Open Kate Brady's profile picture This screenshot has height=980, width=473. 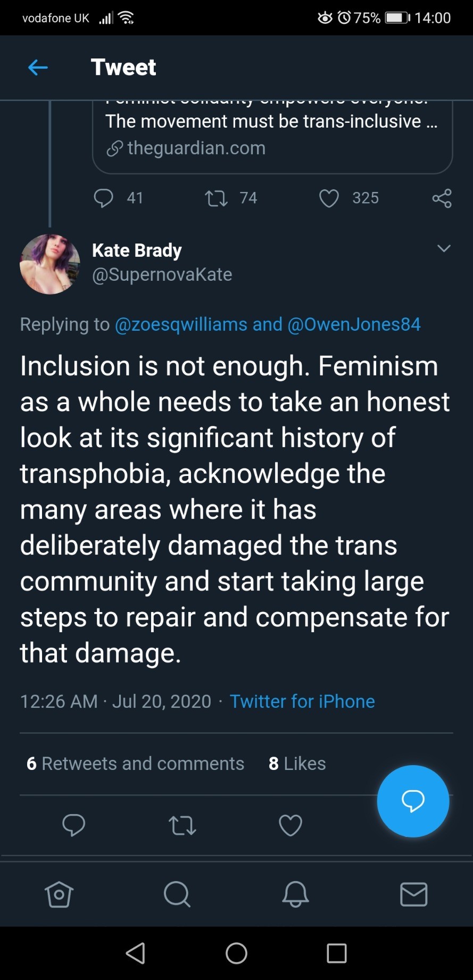click(x=50, y=264)
